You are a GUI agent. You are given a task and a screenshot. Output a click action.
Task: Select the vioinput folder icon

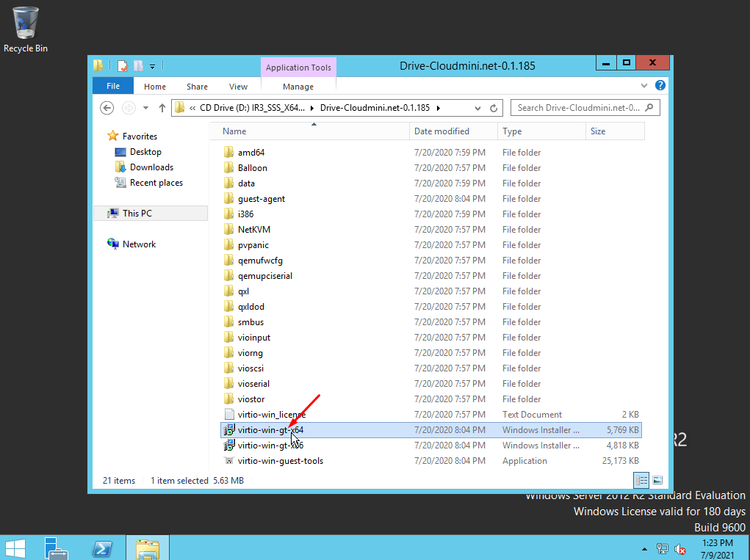click(229, 338)
